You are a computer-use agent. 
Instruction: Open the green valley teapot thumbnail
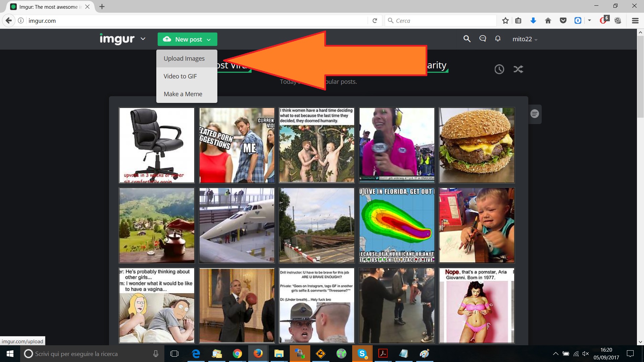(x=157, y=225)
